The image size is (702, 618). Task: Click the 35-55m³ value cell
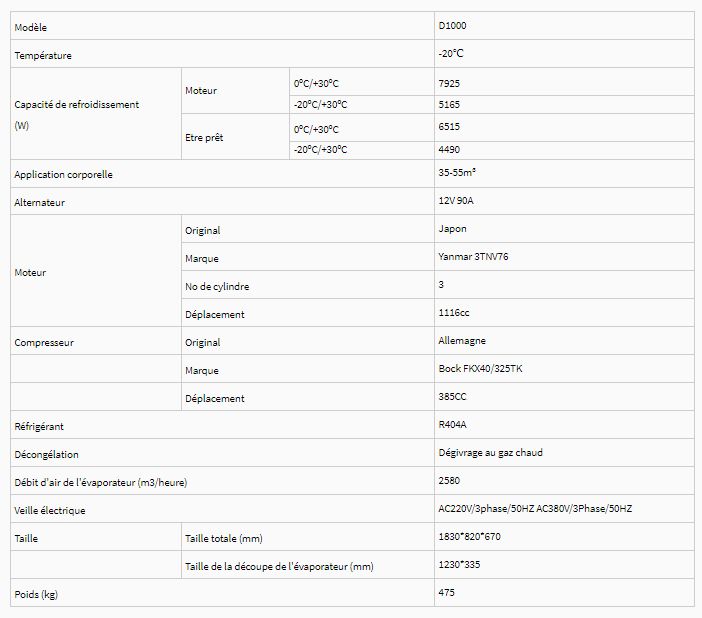tap(457, 173)
